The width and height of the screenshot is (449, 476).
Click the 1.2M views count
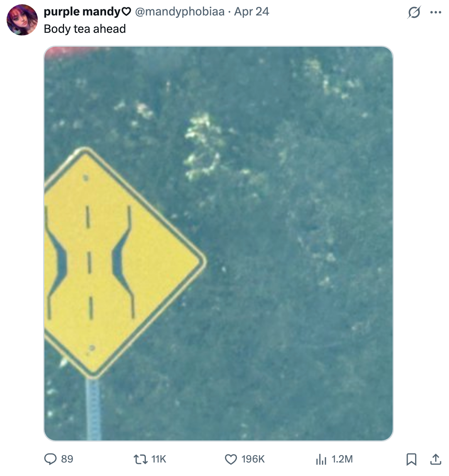(342, 459)
